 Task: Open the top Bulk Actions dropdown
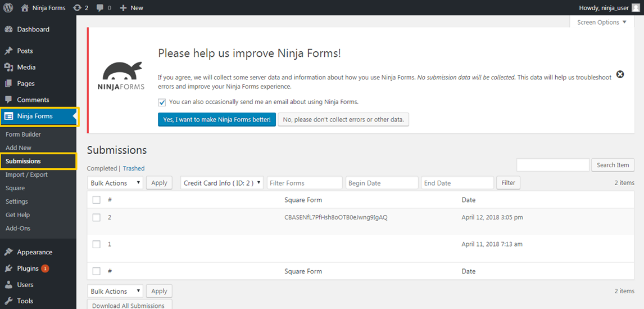(115, 183)
